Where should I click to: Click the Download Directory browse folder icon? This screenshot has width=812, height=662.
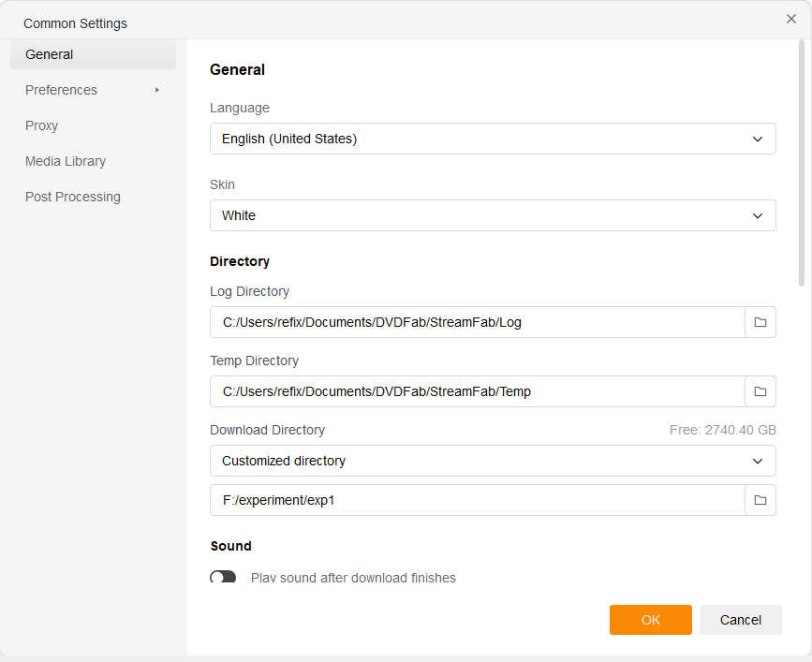[x=760, y=500]
